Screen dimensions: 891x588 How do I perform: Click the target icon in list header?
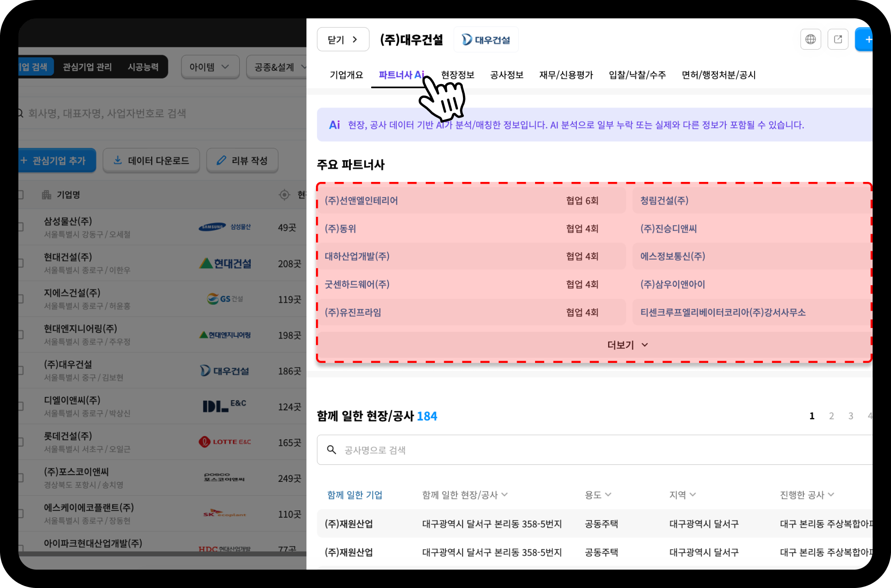pyautogui.click(x=284, y=195)
